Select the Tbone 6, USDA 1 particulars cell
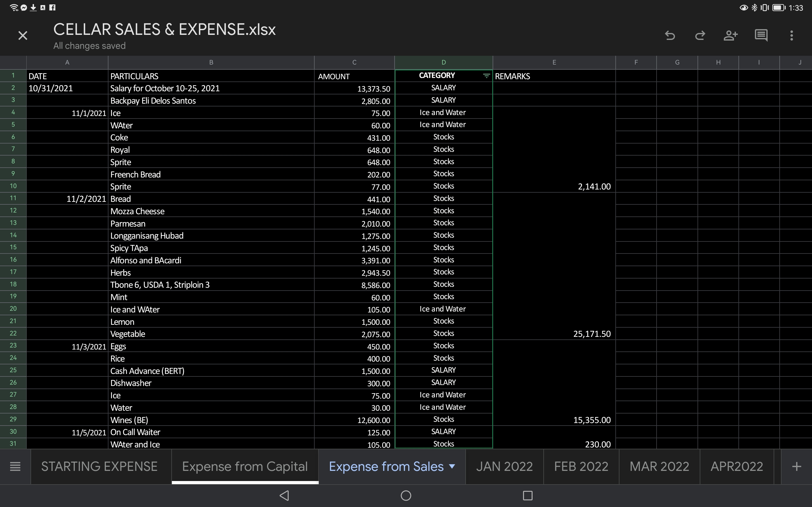The width and height of the screenshot is (812, 507). (211, 285)
